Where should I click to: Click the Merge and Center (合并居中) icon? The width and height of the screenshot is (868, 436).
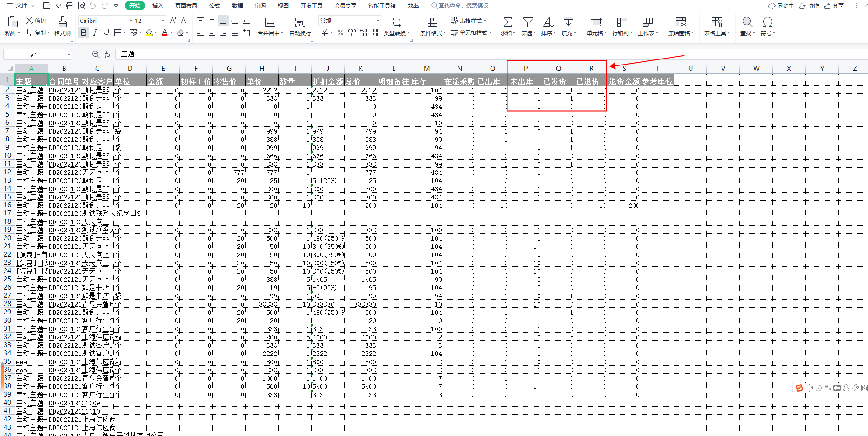[x=270, y=22]
